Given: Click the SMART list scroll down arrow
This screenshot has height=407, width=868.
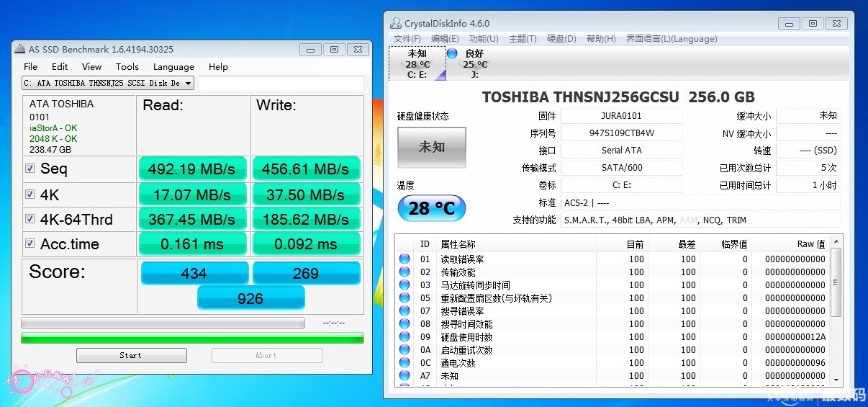Looking at the screenshot, I should coord(836,379).
